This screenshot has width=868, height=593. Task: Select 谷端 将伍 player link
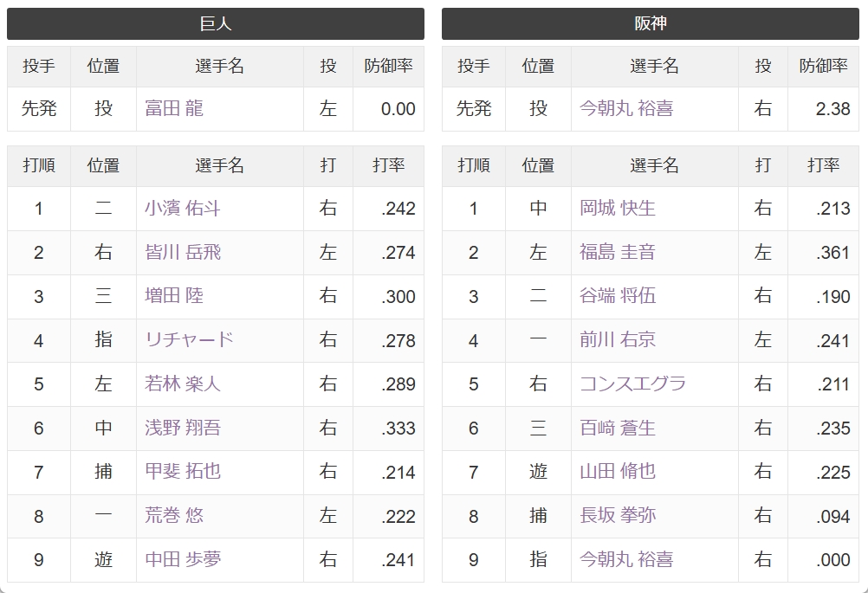(618, 296)
